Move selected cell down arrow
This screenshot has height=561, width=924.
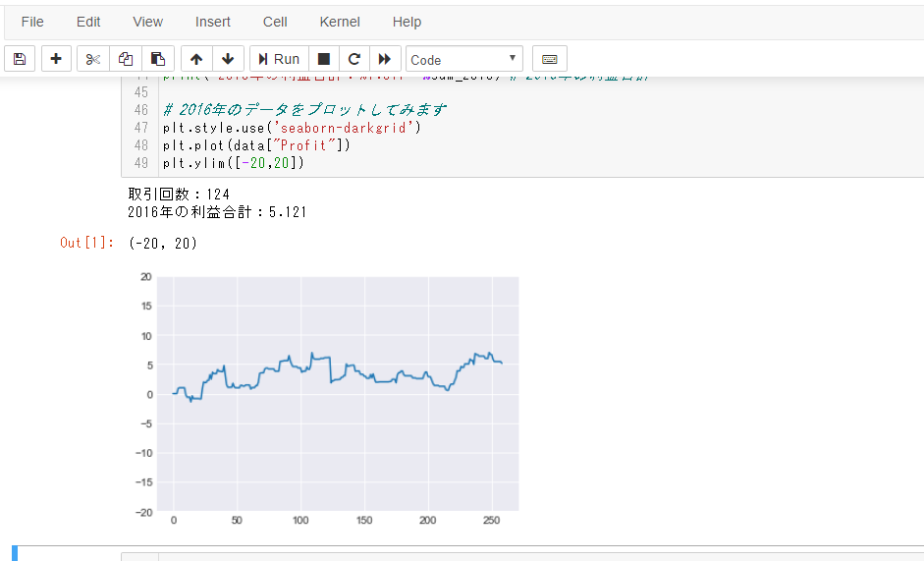click(228, 59)
